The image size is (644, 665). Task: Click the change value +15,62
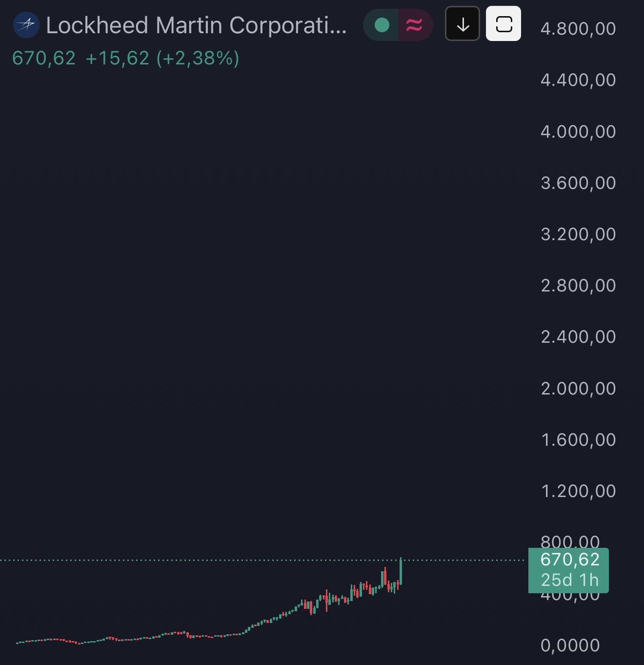coord(117,58)
